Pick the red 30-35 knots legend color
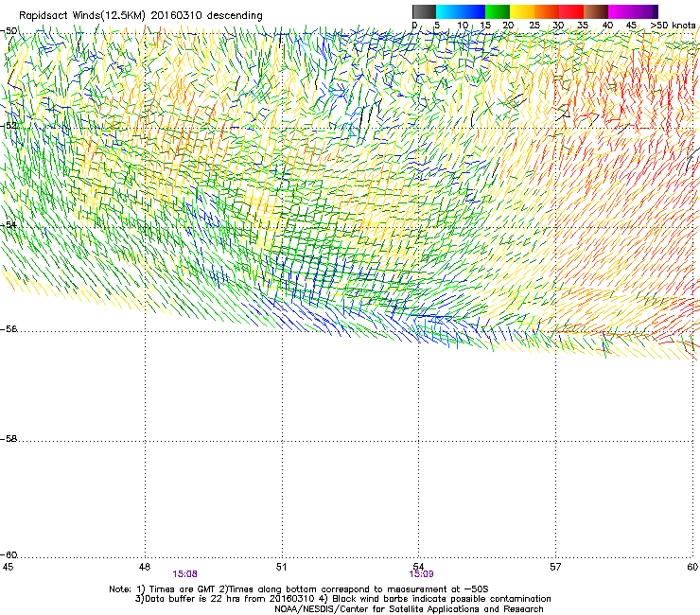This screenshot has height=615, width=700. [571, 11]
